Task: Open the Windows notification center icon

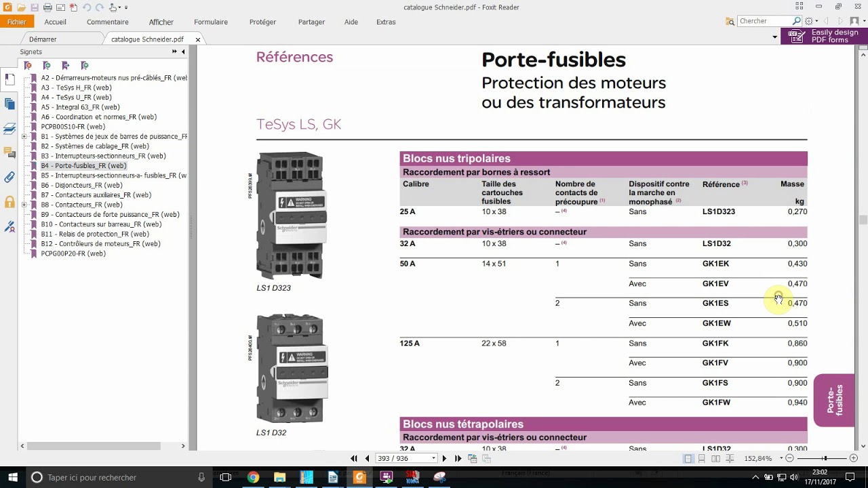Action: pos(850,477)
